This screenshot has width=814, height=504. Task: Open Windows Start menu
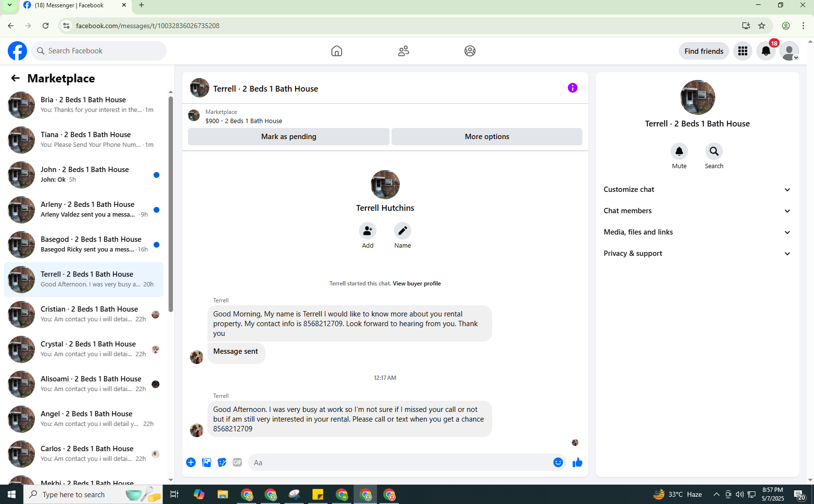[12, 494]
